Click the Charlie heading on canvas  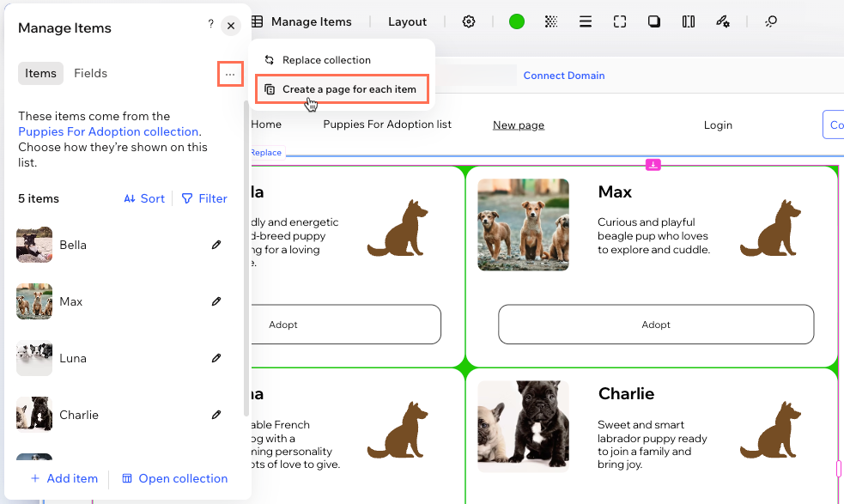coord(626,393)
